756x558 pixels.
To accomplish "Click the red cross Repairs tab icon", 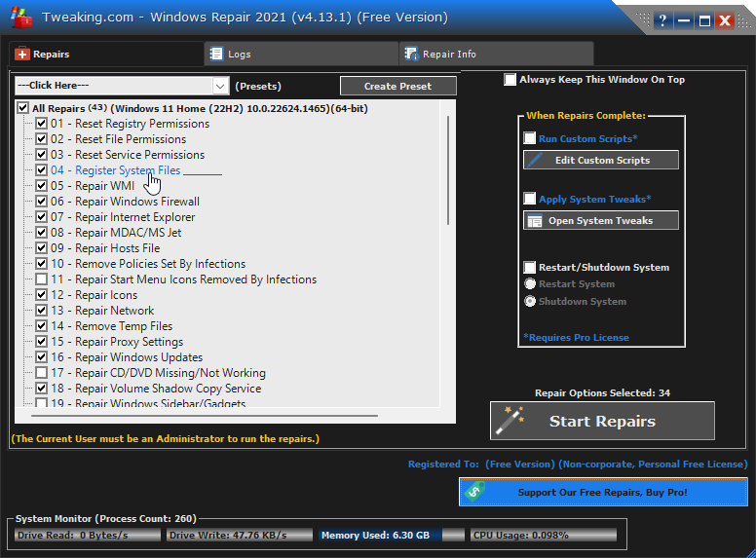I will click(23, 55).
